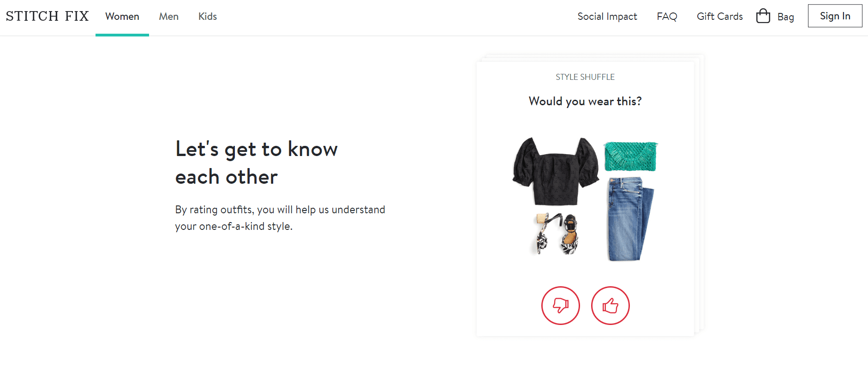Open the shopping bag icon
The height and width of the screenshot is (367, 868).
pos(763,16)
